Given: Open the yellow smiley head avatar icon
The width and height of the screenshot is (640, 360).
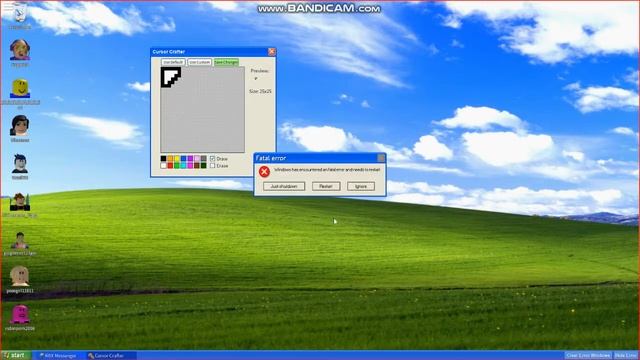Looking at the screenshot, I should (20, 88).
